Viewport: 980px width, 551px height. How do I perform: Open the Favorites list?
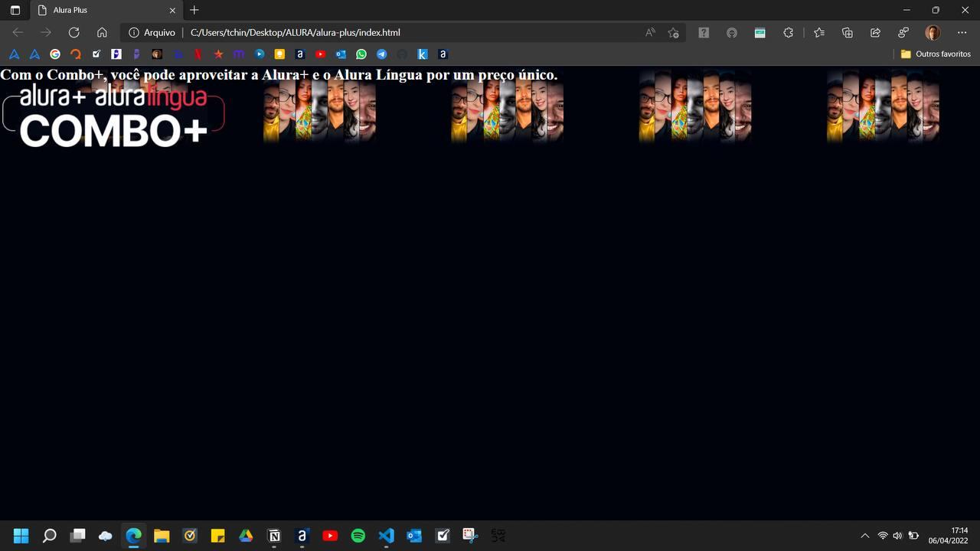[819, 32]
